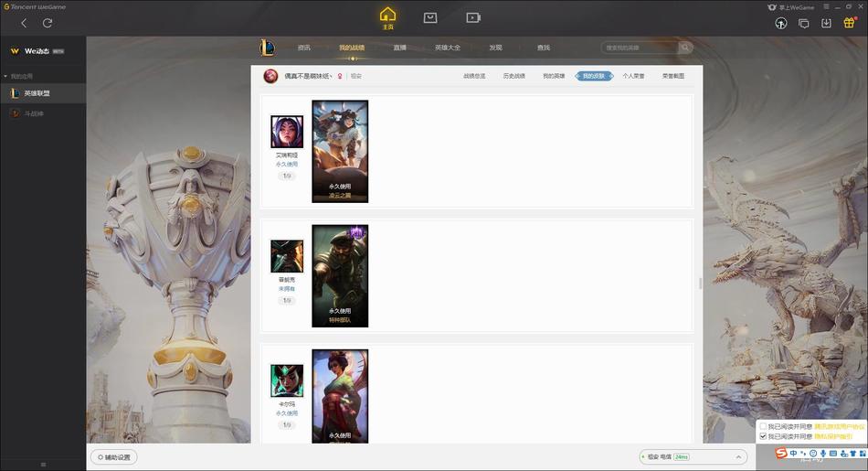Open the 直播 nav tab
The height and width of the screenshot is (471, 868).
click(x=399, y=48)
